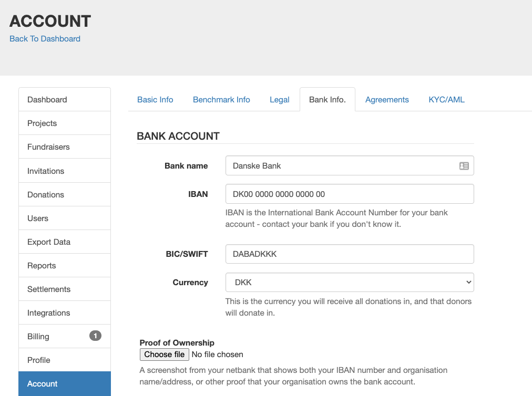Switch to the Basic Info tab

[x=155, y=100]
